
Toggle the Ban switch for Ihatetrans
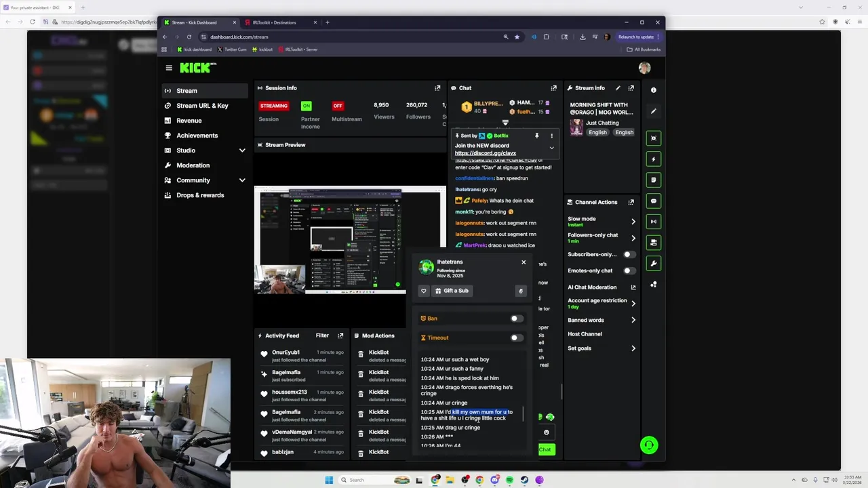click(x=517, y=319)
